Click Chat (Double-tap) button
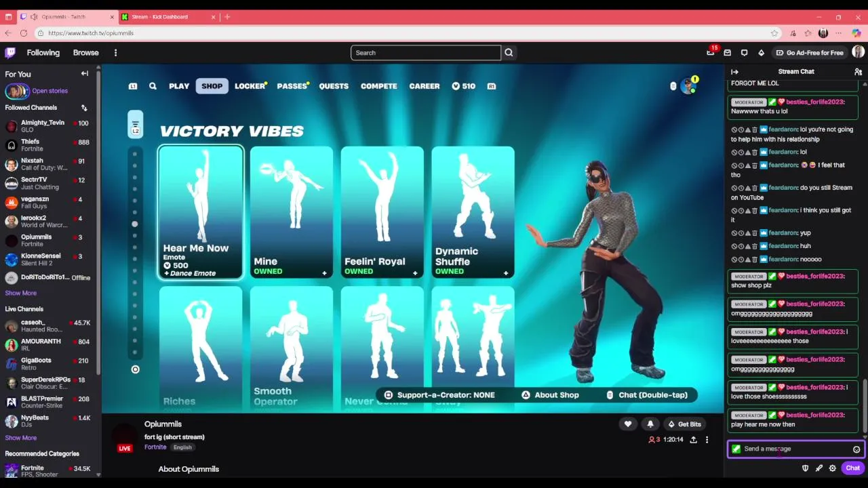Screen dimensions: 868x488 click(x=647, y=395)
